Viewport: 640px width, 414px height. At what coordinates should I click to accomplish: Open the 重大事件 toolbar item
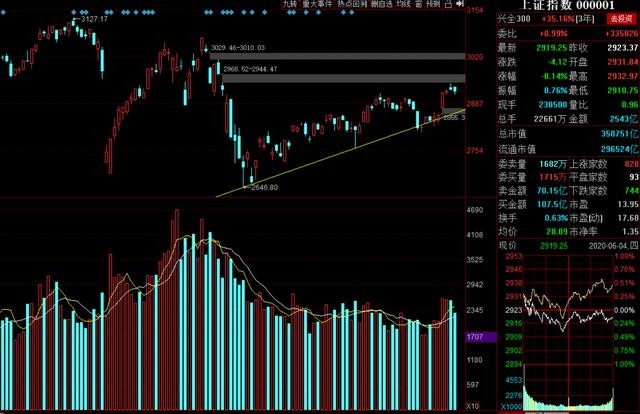[317, 4]
